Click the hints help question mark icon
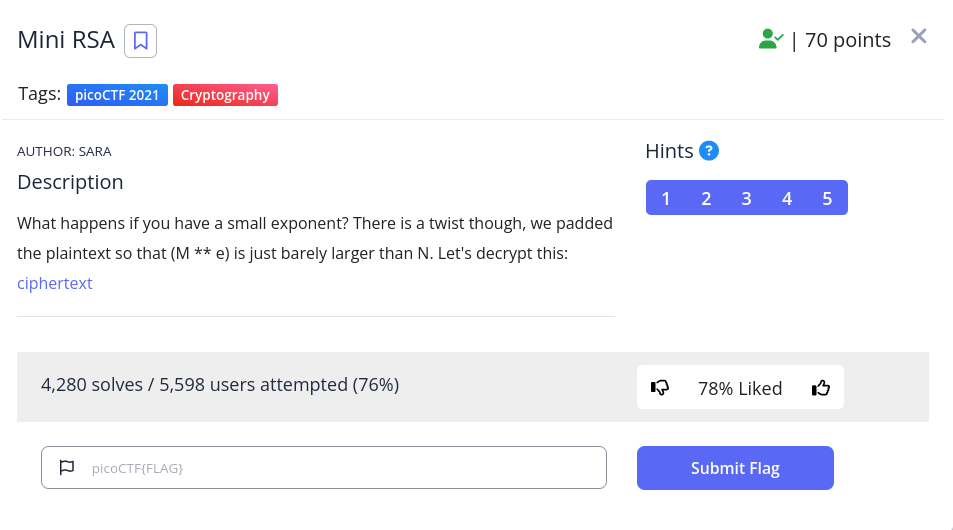Image resolution: width=953 pixels, height=530 pixels. (709, 151)
